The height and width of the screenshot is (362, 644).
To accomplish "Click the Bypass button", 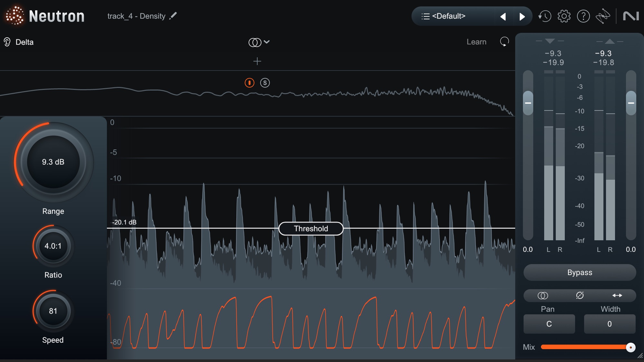I will point(580,272).
